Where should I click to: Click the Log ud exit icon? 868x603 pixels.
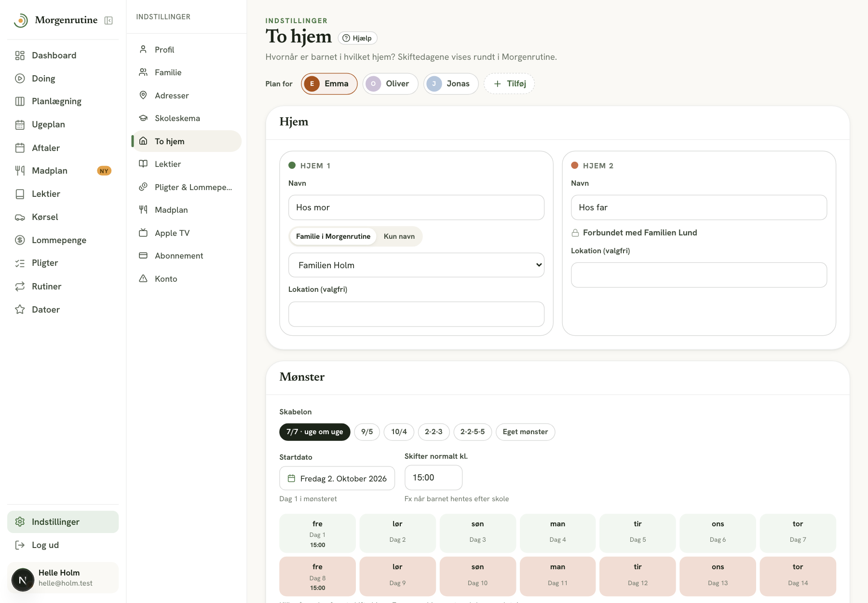[x=20, y=545]
